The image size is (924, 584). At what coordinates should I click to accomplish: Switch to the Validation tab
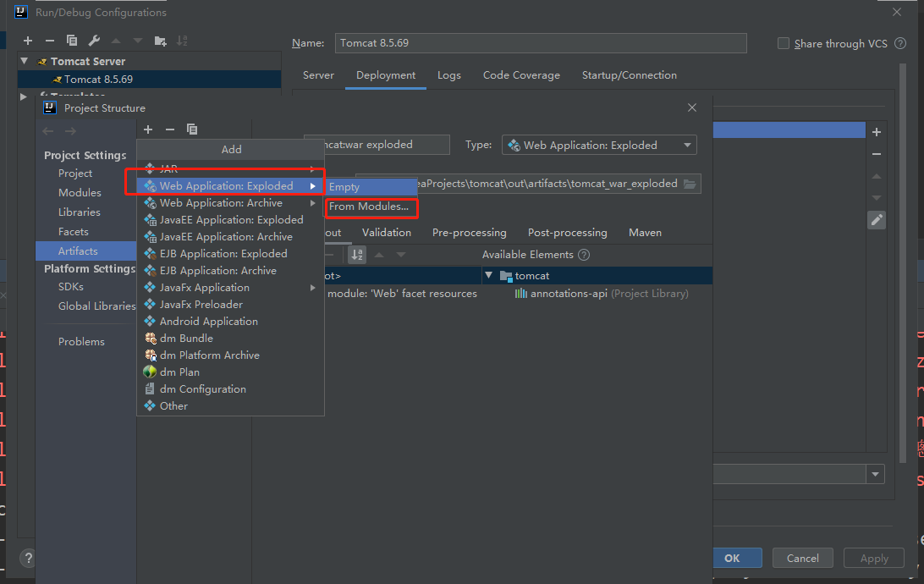(387, 233)
